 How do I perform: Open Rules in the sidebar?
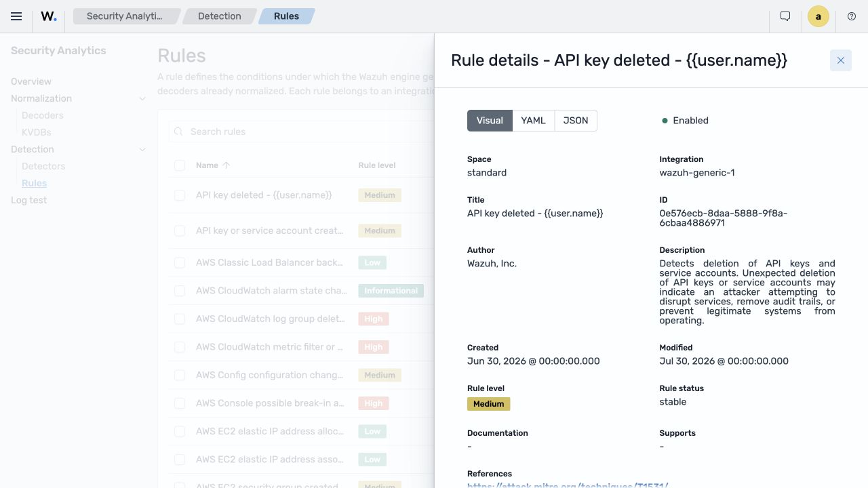tap(34, 183)
